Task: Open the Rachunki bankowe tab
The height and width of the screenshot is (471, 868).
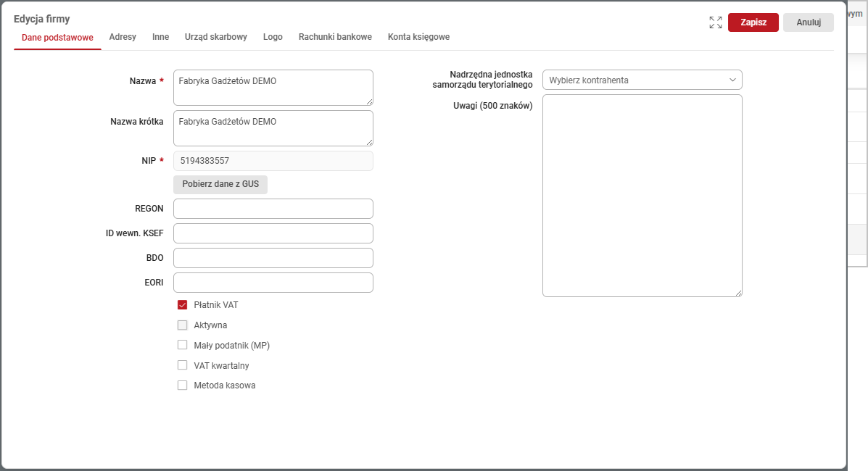Action: (335, 37)
